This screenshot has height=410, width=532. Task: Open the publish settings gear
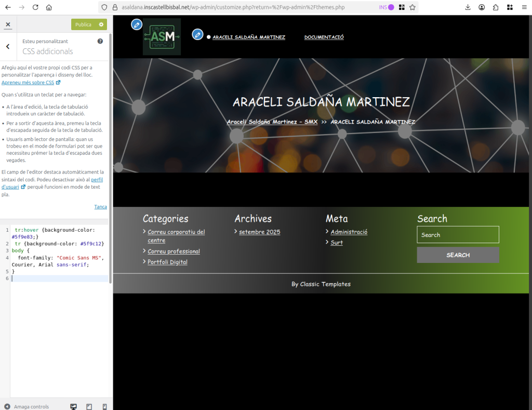[101, 24]
